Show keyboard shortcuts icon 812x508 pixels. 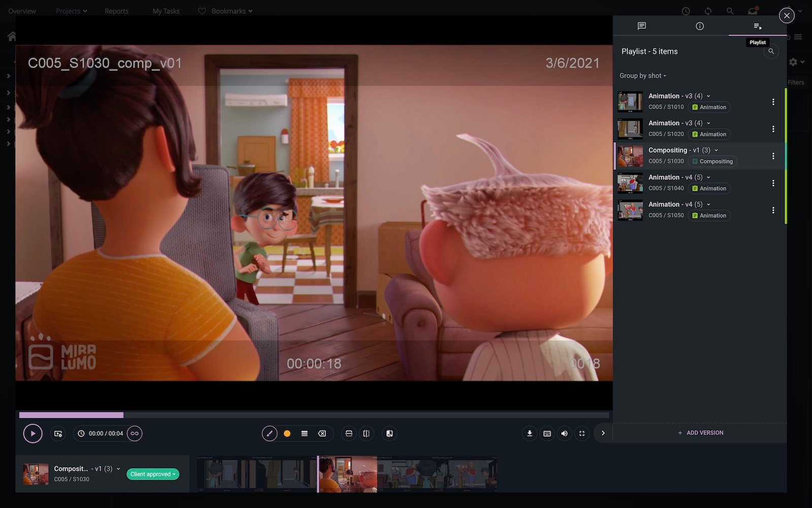547,433
